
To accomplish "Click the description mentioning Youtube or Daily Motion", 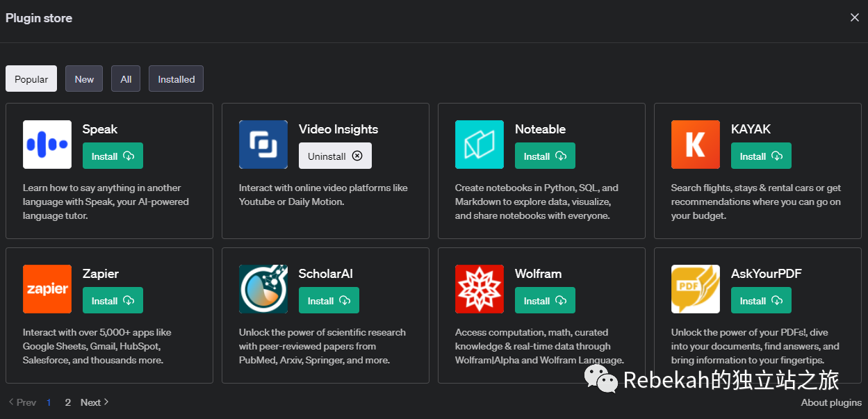I will pos(323,195).
